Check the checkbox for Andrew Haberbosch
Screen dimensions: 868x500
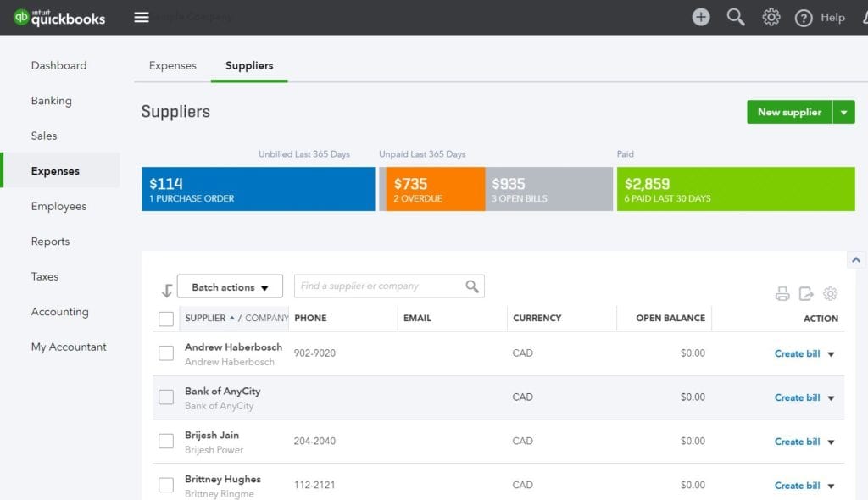pyautogui.click(x=166, y=353)
